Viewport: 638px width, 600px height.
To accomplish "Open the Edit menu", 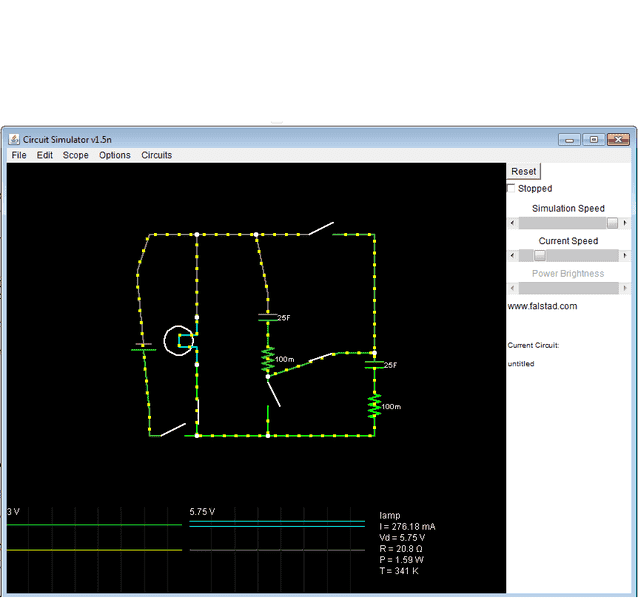I will 45,155.
